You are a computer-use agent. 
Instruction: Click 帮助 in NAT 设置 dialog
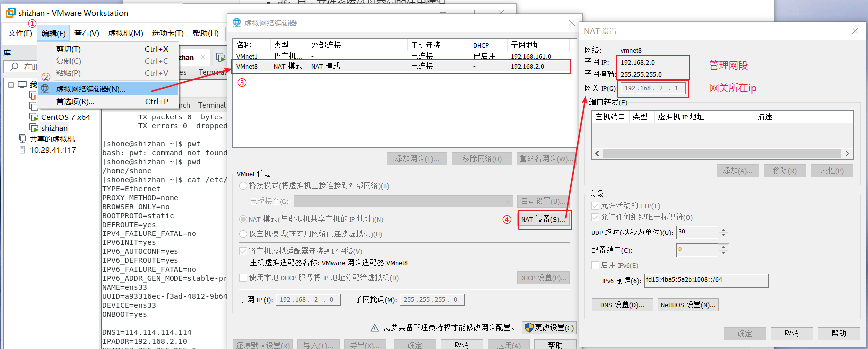[x=839, y=334]
